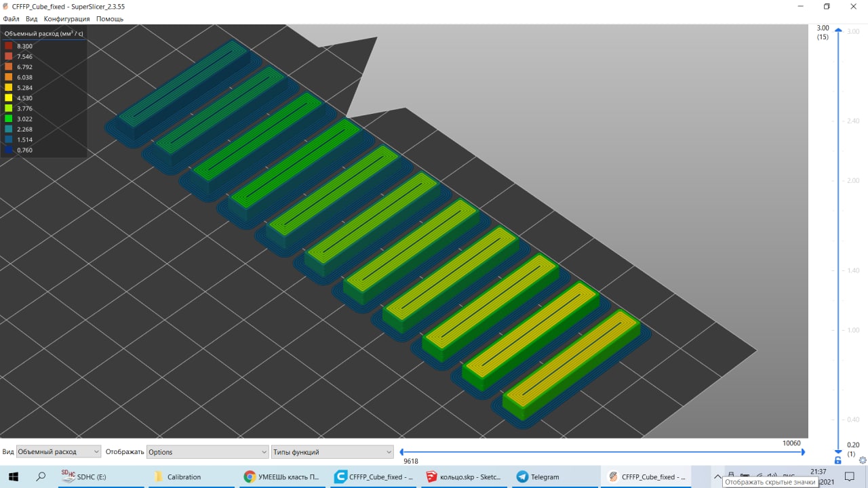
Task: Switch to CFFFP_Cube_fixed Cura taskbar window
Action: (x=374, y=476)
